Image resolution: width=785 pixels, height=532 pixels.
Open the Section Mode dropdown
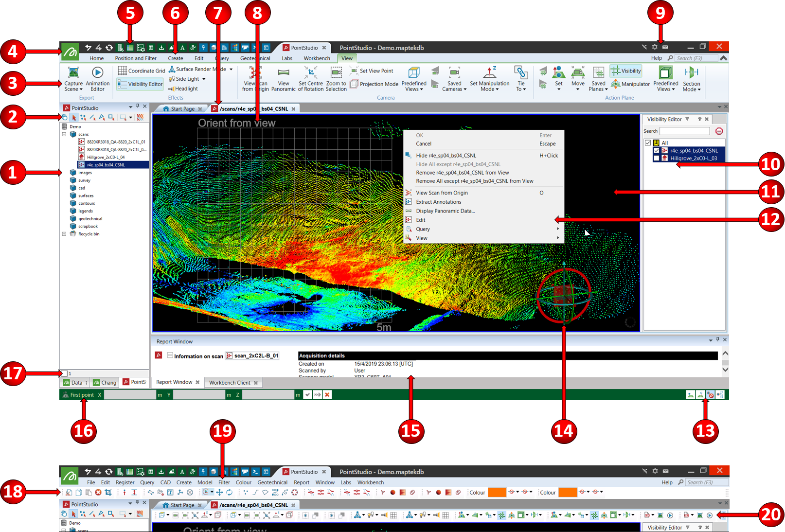(691, 86)
